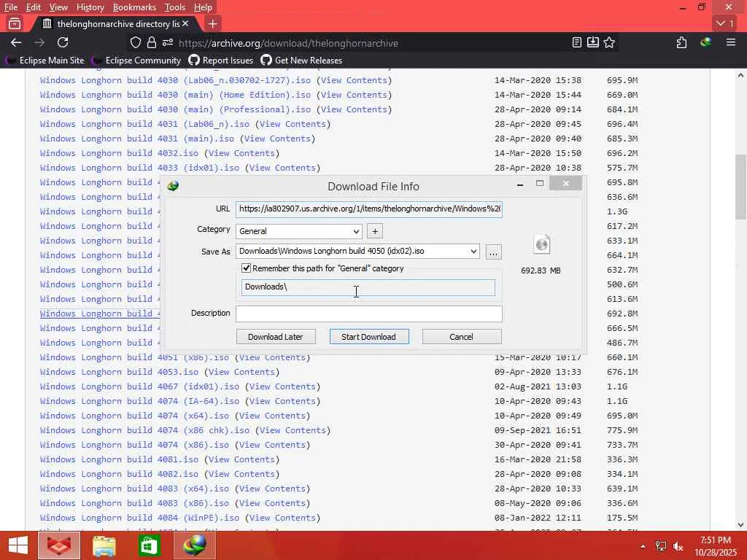This screenshot has height=560, width=747.
Task: Open the extensions puzzle icon
Action: tap(682, 43)
